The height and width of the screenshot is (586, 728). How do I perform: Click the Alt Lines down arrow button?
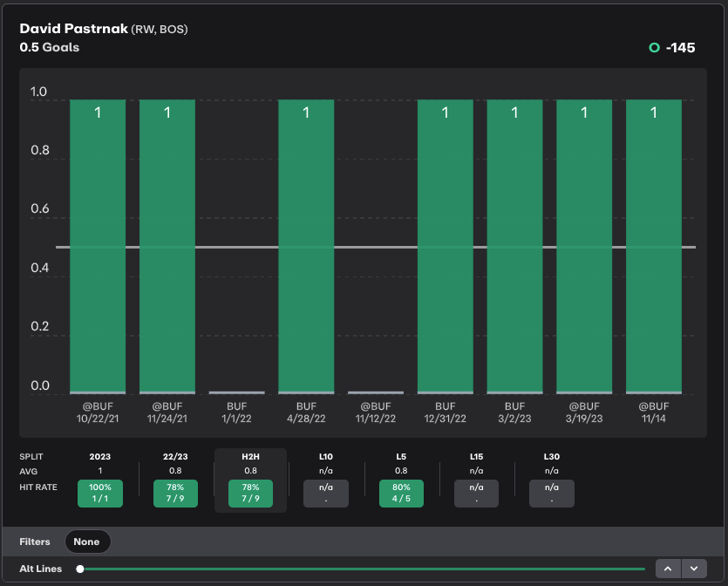(x=694, y=569)
